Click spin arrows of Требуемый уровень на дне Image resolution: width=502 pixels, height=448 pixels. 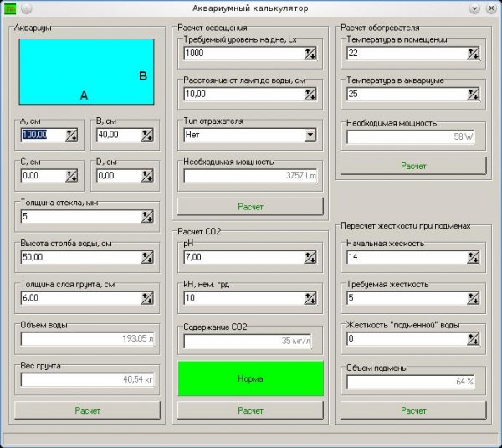point(310,54)
